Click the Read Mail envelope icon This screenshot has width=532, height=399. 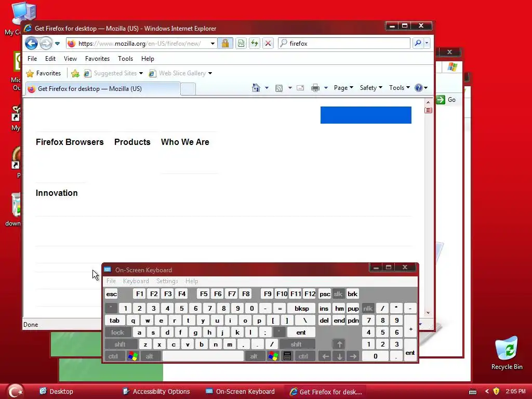coord(300,88)
